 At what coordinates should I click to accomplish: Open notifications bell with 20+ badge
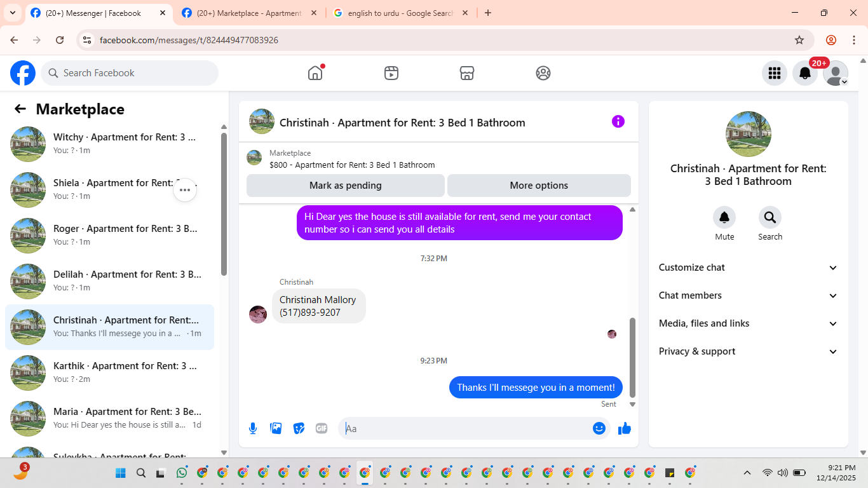pos(805,73)
